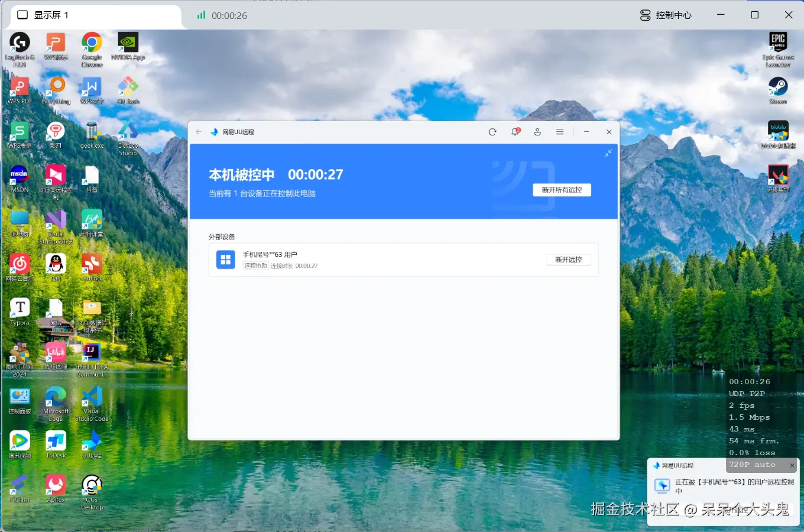Click 断开远控 for 手机尾号**63 用户
The width and height of the screenshot is (804, 532).
tap(568, 259)
